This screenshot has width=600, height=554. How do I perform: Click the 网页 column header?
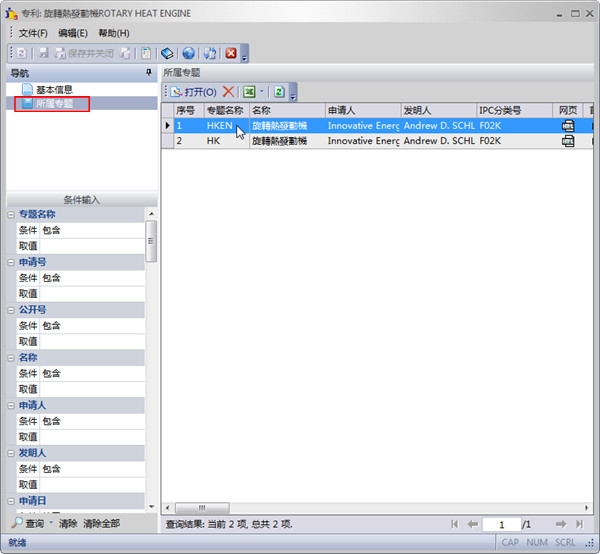point(567,111)
